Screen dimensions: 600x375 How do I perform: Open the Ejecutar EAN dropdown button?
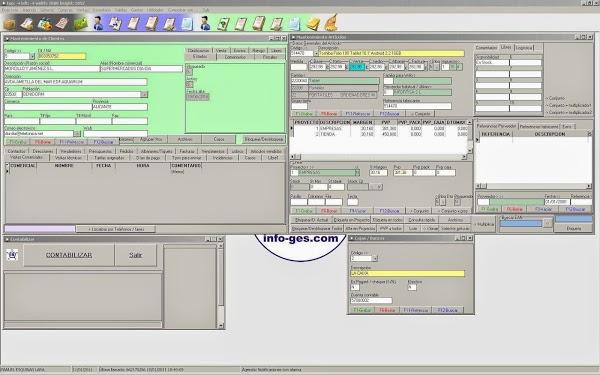click(548, 223)
